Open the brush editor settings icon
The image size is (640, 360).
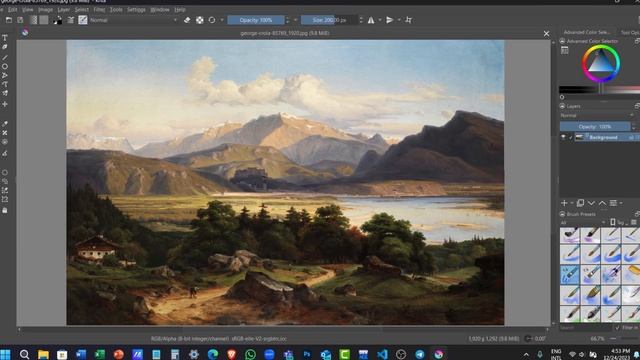coord(71,20)
